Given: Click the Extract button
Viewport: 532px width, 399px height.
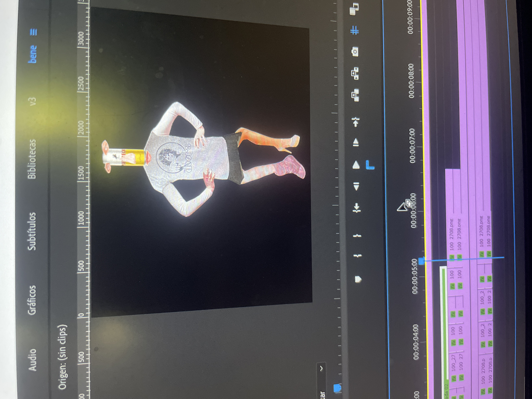Looking at the screenshot, I should click(355, 73).
